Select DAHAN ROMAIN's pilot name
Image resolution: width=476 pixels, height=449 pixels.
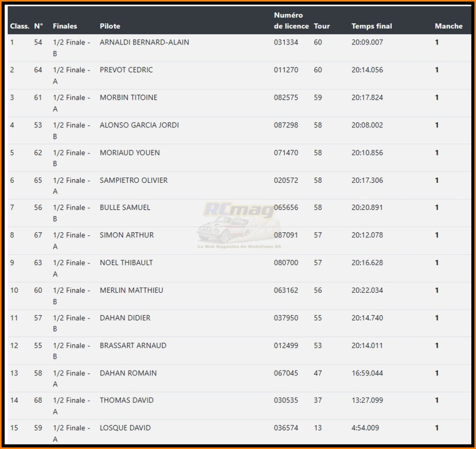128,373
